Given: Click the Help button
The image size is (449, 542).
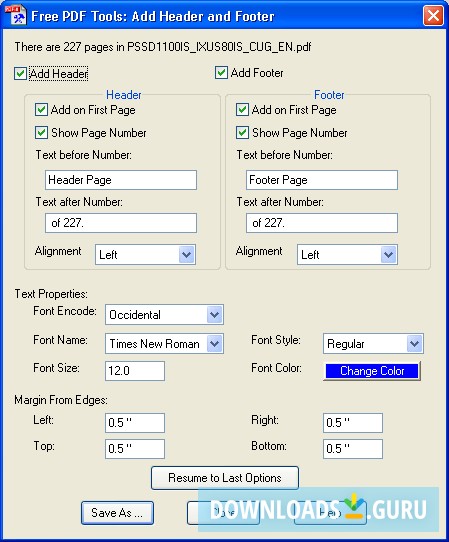Looking at the screenshot, I should click(330, 513).
